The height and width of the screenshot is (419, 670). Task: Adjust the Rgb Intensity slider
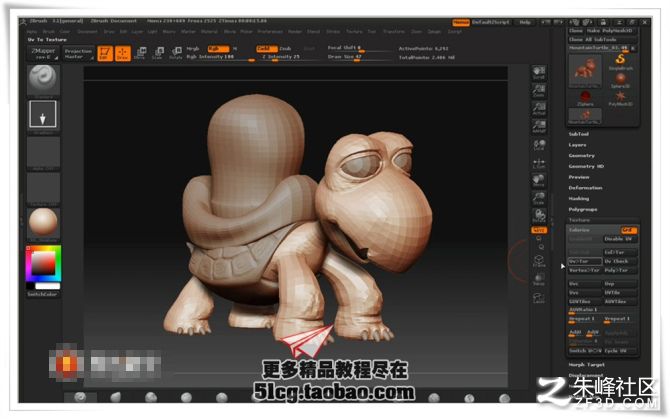coord(220,57)
